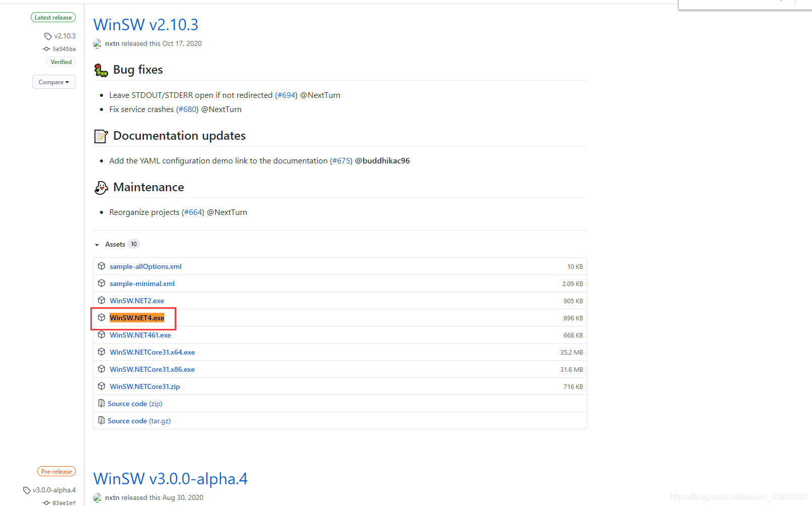
Task: Click the Verified badge
Action: [x=61, y=62]
